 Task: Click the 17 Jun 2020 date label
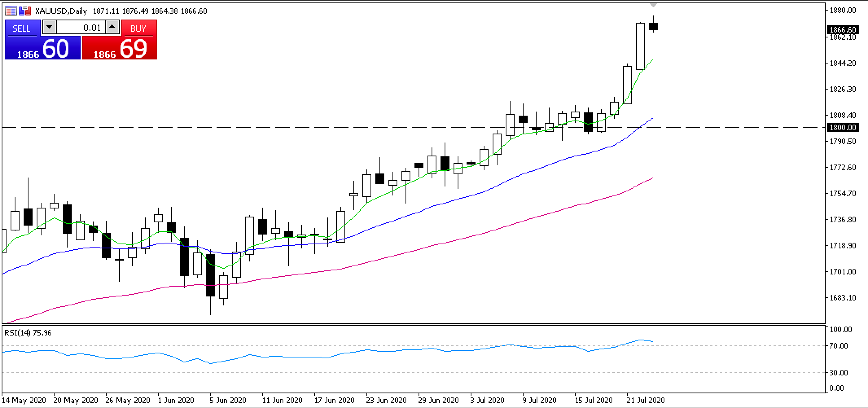coord(334,400)
